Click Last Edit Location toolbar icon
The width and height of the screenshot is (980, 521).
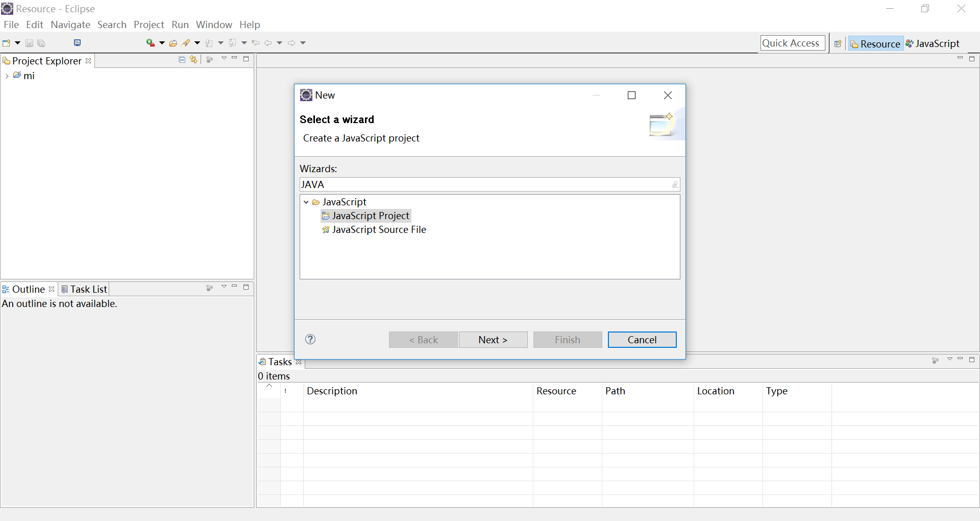coord(256,43)
